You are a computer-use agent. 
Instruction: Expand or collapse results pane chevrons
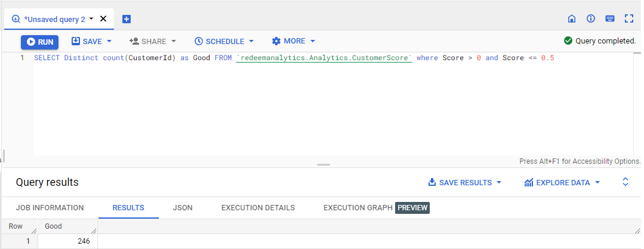pos(625,182)
